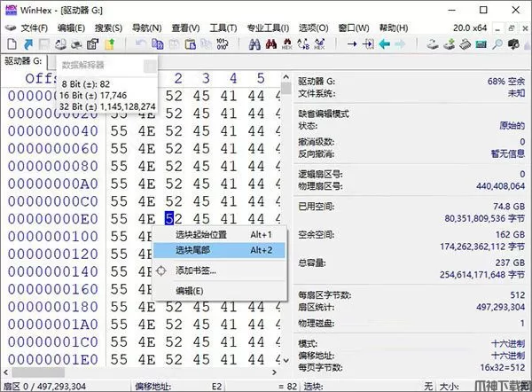Click the 原始的 state value in info panel

pyautogui.click(x=509, y=125)
